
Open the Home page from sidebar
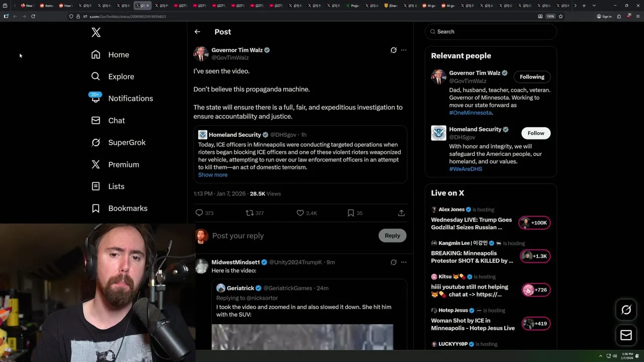110,55
